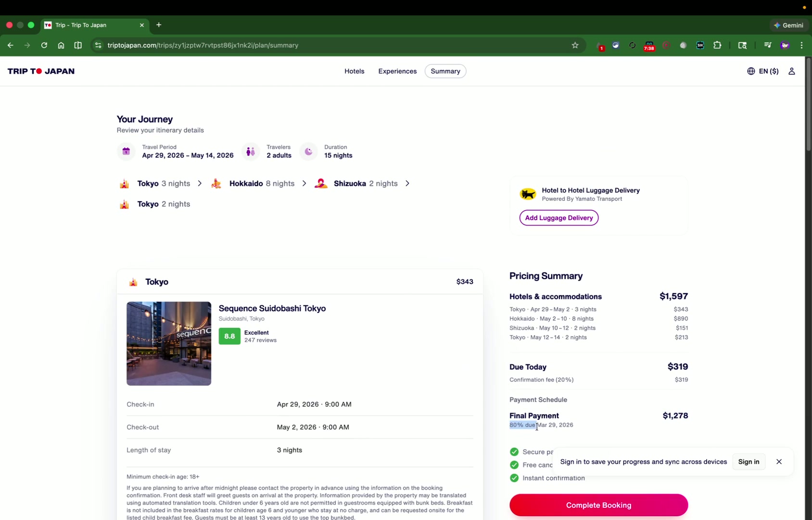
Task: Click the browser extensions puzzle icon
Action: [x=717, y=45]
